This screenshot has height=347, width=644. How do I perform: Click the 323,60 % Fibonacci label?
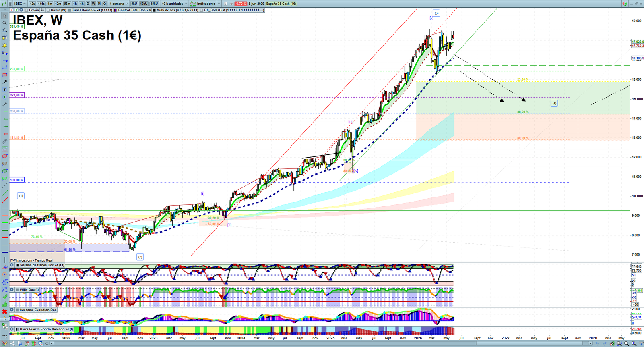point(17,27)
